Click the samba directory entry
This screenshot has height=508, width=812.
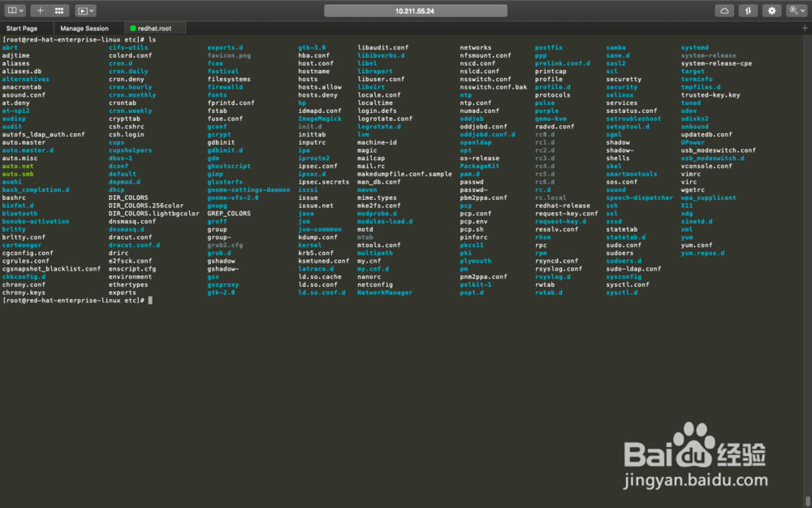click(615, 47)
